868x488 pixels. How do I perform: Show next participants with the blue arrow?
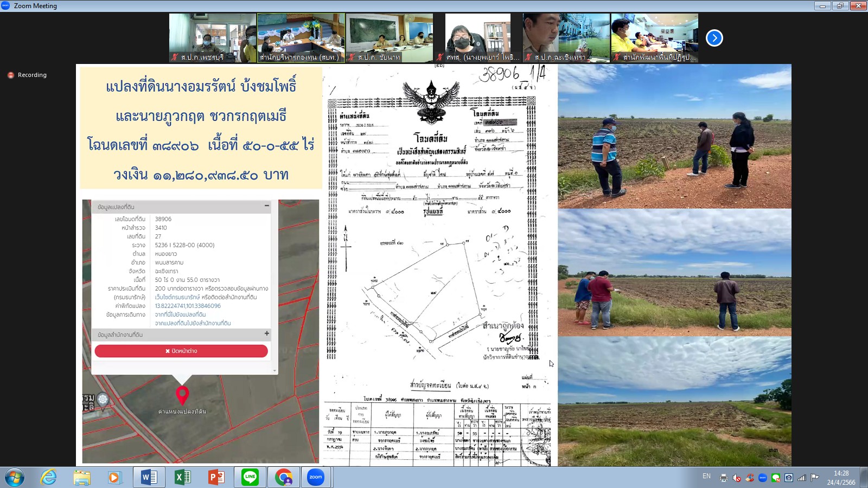pyautogui.click(x=714, y=38)
